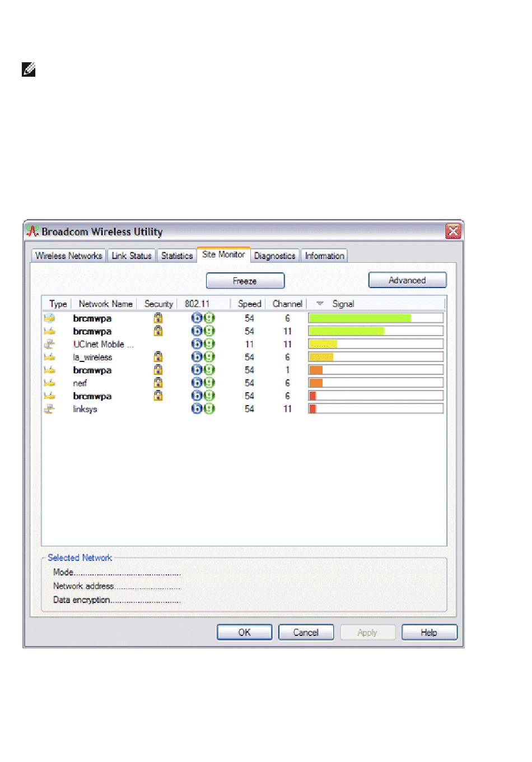The height and width of the screenshot is (762, 532).
Task: Click the note pencil icon above the dialog
Action: click(x=29, y=70)
